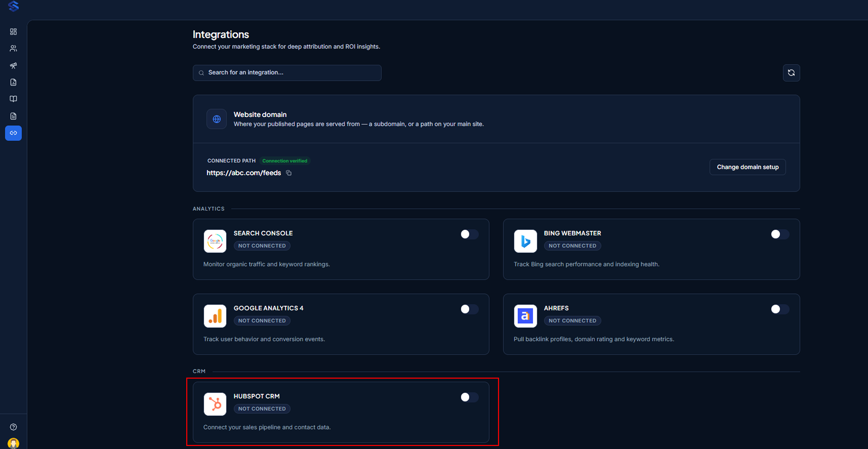Enable the HubSpot CRM toggle
Screen dimensions: 868x449
coord(469,397)
